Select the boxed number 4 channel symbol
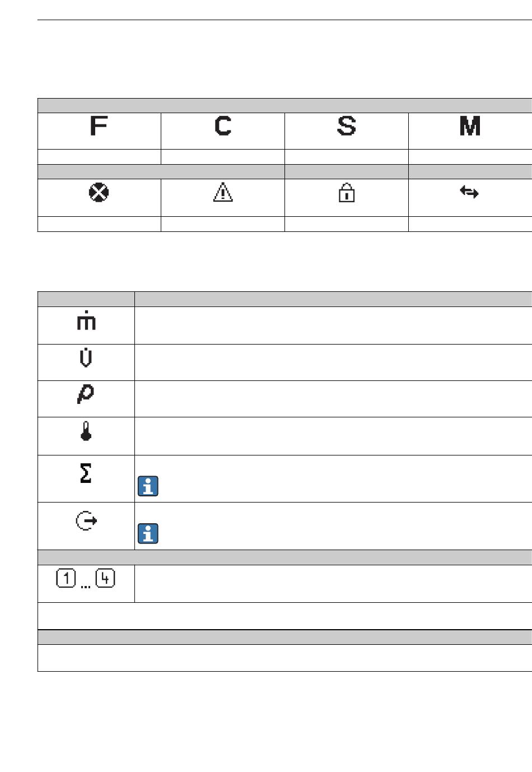532x772 pixels. tap(105, 578)
